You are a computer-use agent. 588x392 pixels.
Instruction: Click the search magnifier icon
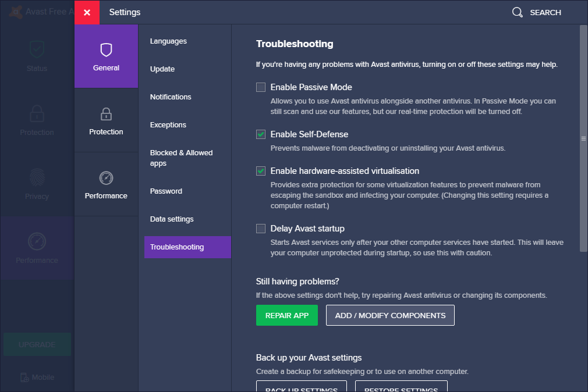pyautogui.click(x=517, y=12)
